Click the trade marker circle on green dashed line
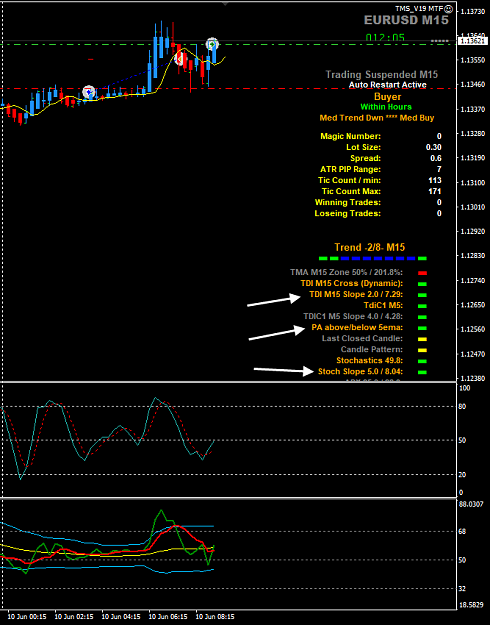 point(212,44)
